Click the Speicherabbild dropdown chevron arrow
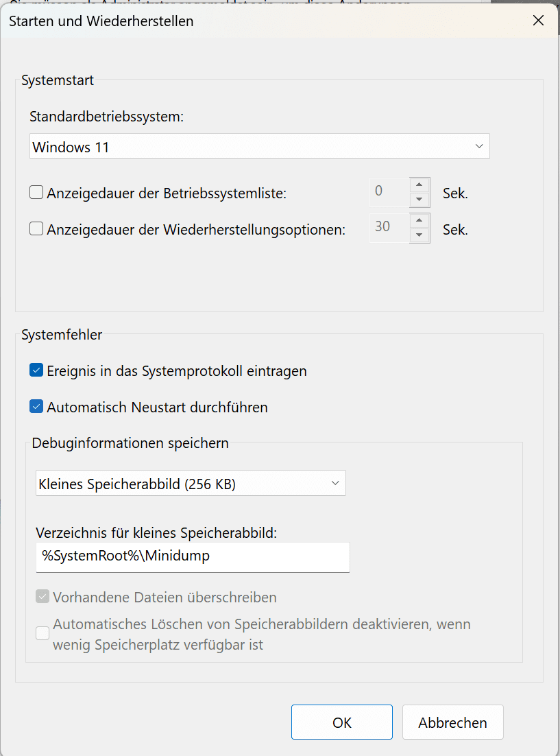Image resolution: width=560 pixels, height=756 pixels. point(335,484)
